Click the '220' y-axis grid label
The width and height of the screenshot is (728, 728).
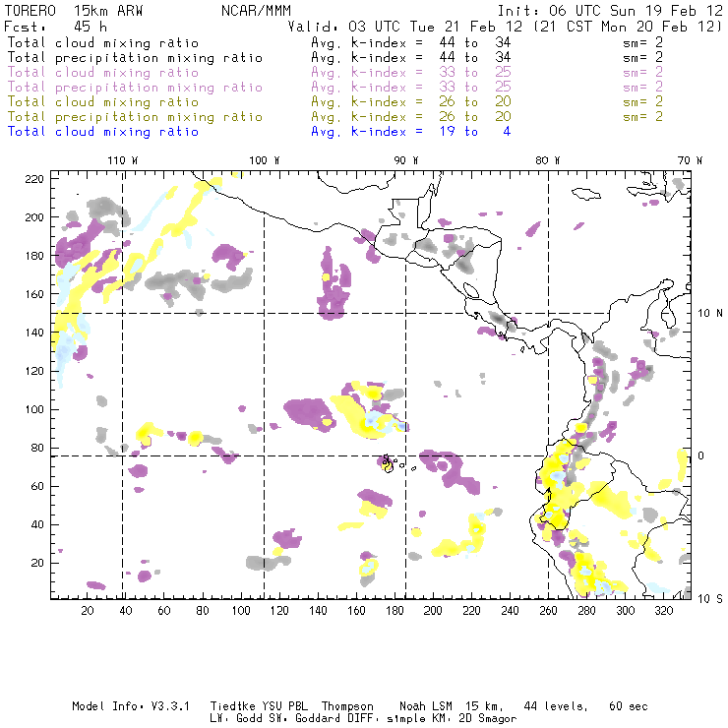(x=34, y=179)
